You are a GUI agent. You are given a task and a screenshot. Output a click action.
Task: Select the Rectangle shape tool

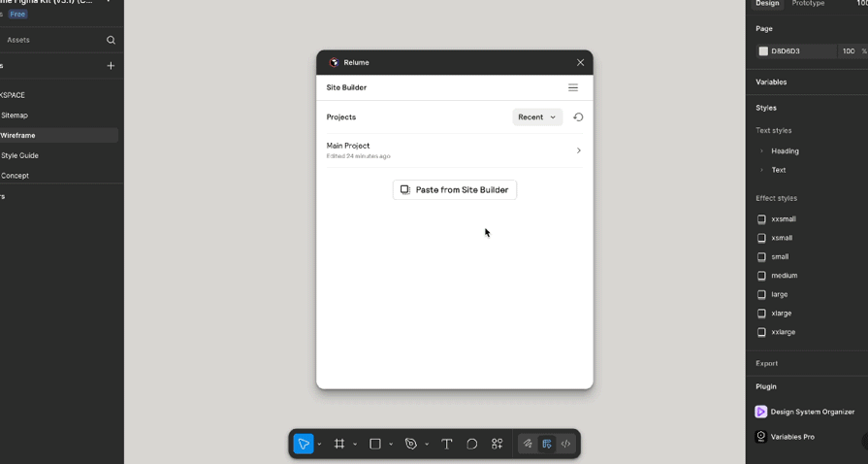coord(374,444)
